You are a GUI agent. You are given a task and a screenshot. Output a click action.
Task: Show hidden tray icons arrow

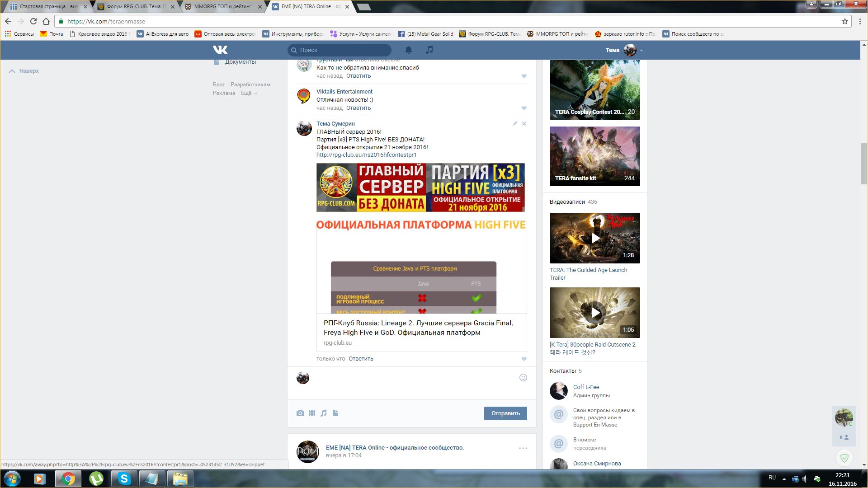784,479
